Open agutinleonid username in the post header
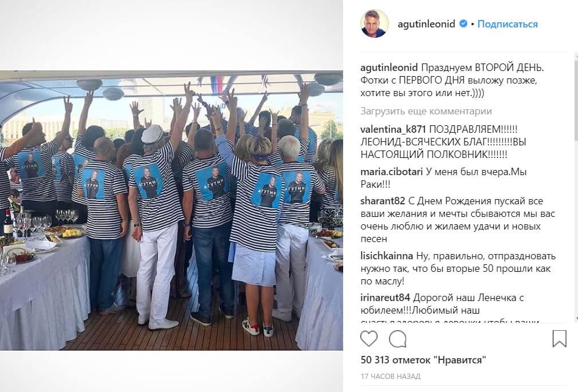Screen dimensions: 578x392 pos(427,24)
